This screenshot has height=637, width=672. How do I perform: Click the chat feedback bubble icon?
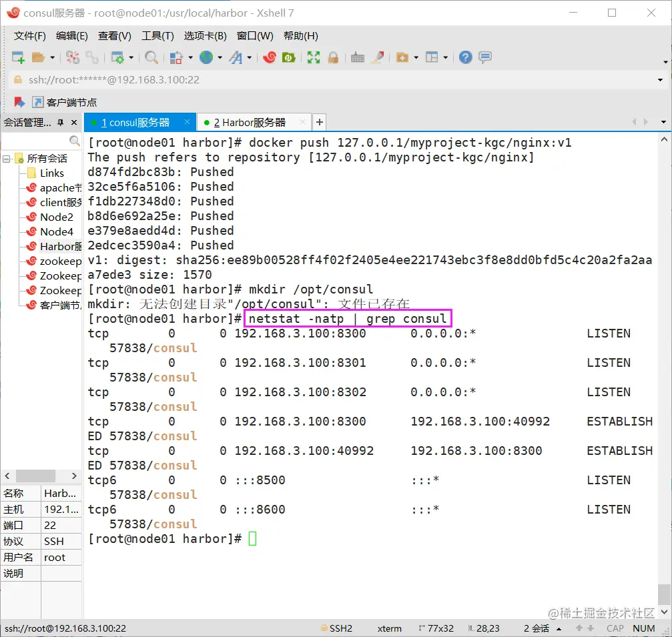485,57
